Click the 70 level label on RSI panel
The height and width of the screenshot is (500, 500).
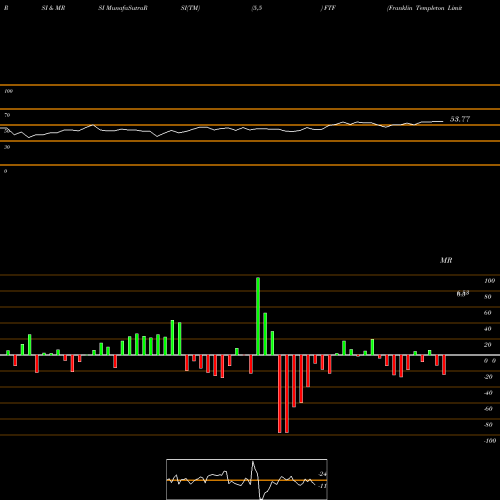pos(7,115)
